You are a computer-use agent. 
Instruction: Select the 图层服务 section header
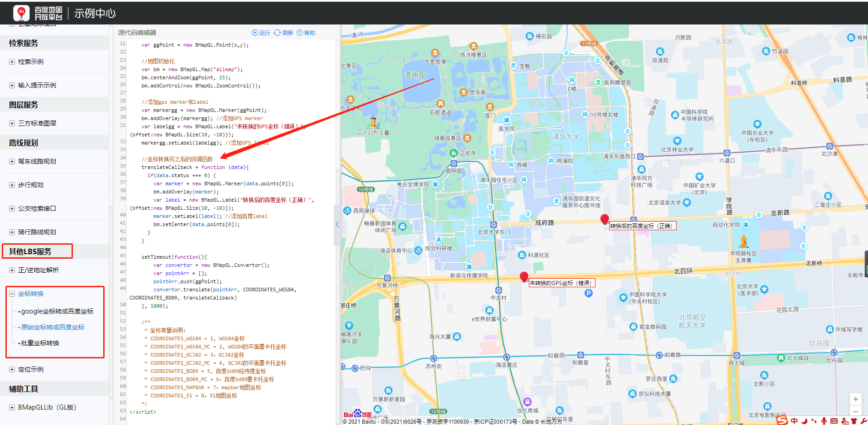(x=24, y=105)
